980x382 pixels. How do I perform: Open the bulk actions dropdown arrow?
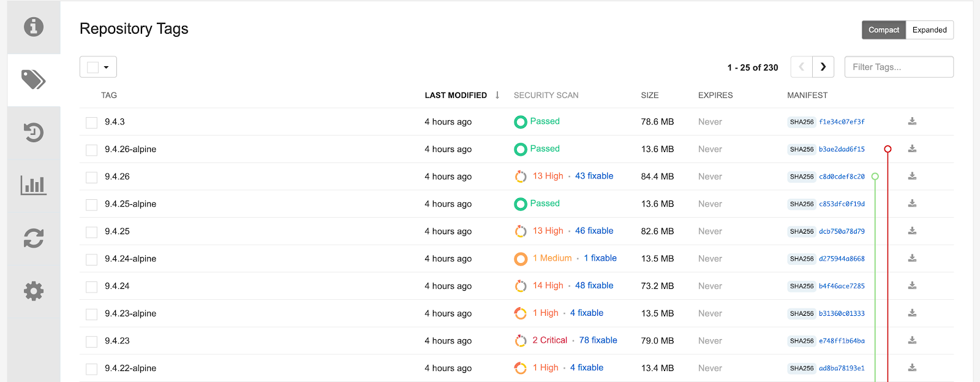point(107,66)
